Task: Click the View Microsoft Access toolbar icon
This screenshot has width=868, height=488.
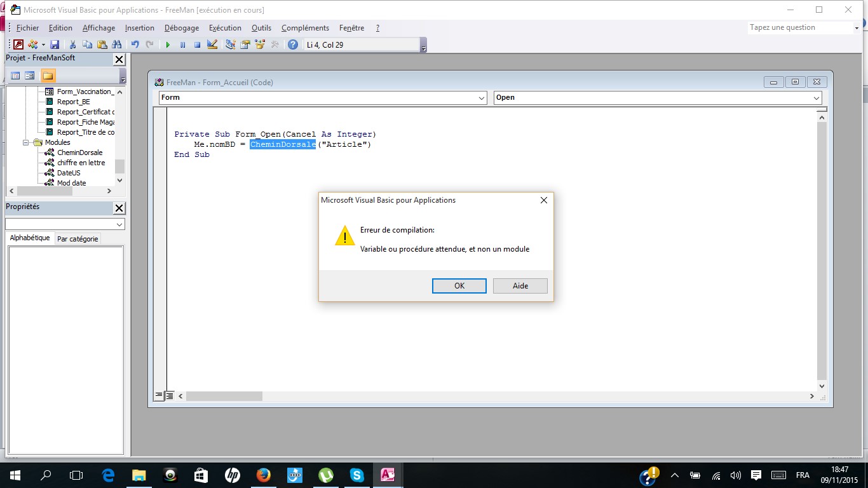Action: 18,44
